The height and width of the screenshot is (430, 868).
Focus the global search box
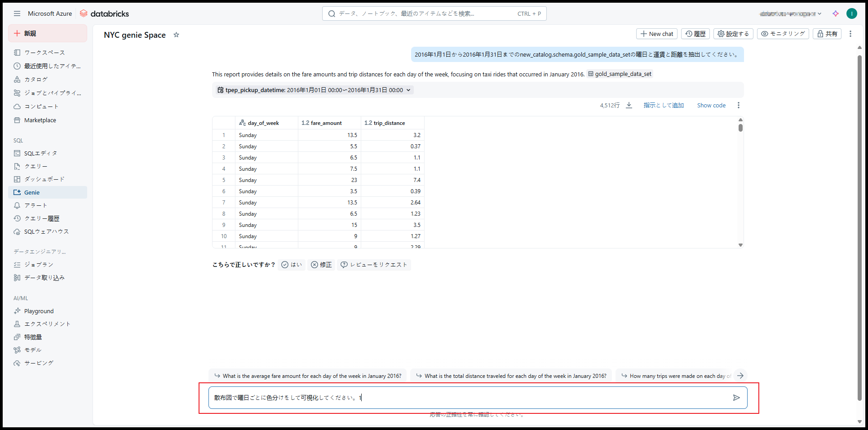(434, 13)
